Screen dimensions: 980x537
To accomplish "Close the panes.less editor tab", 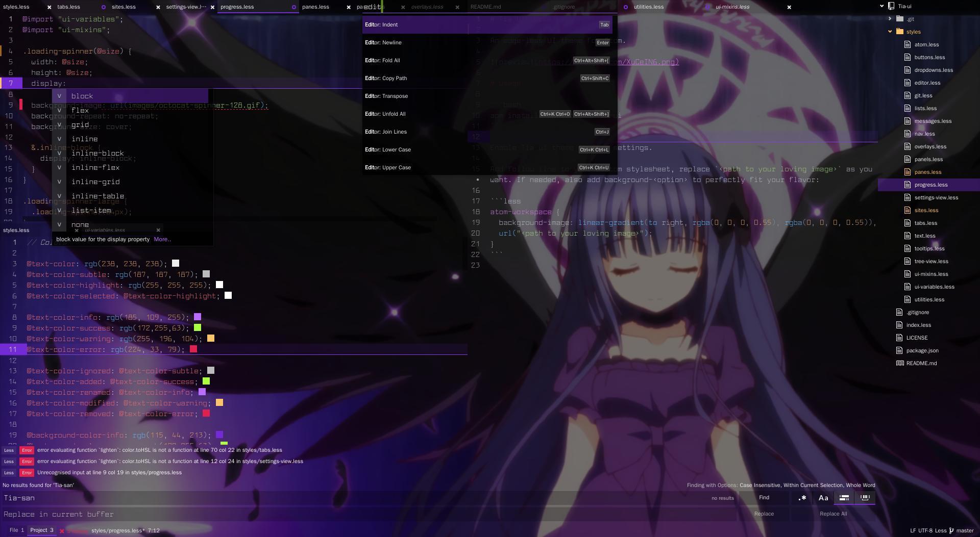I will 349,7.
